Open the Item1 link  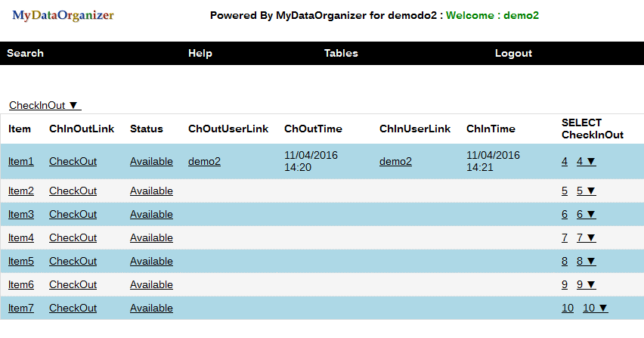click(x=21, y=161)
